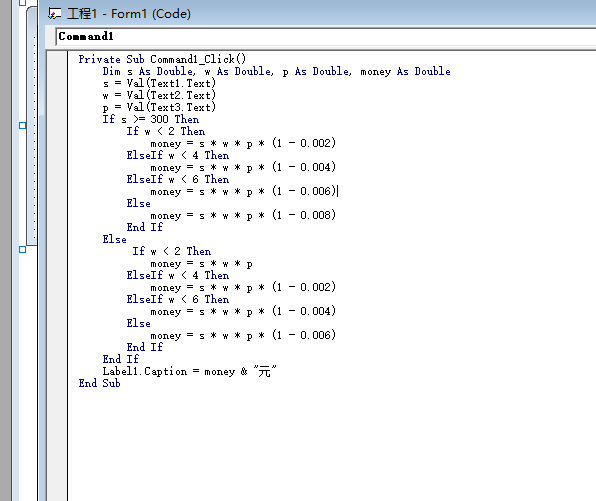Click the upper form sizing handle
The image size is (596, 501).
tap(22, 125)
